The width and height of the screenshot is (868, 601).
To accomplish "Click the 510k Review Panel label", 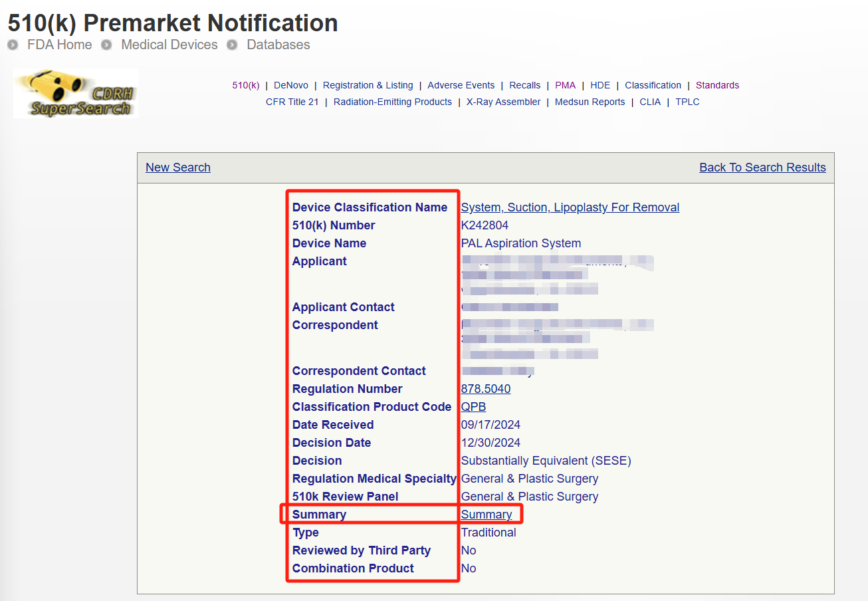I will [346, 497].
